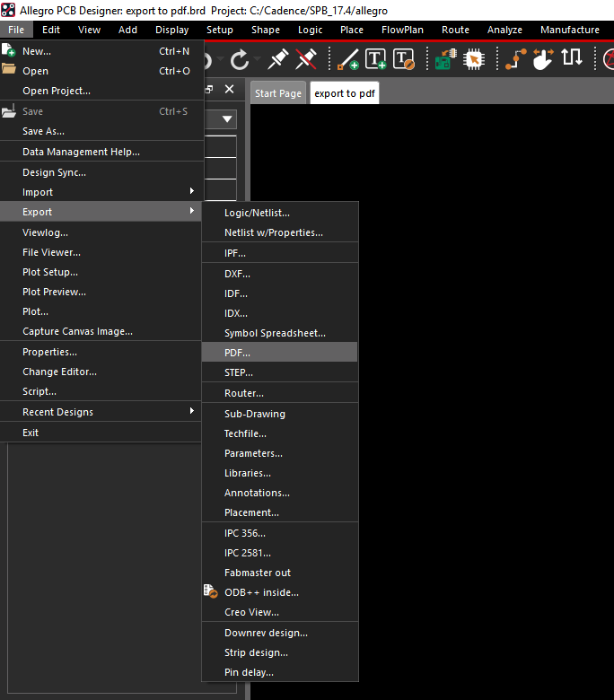Screen dimensions: 614x700
Task: Switch to the export to pdf tab
Action: (345, 92)
